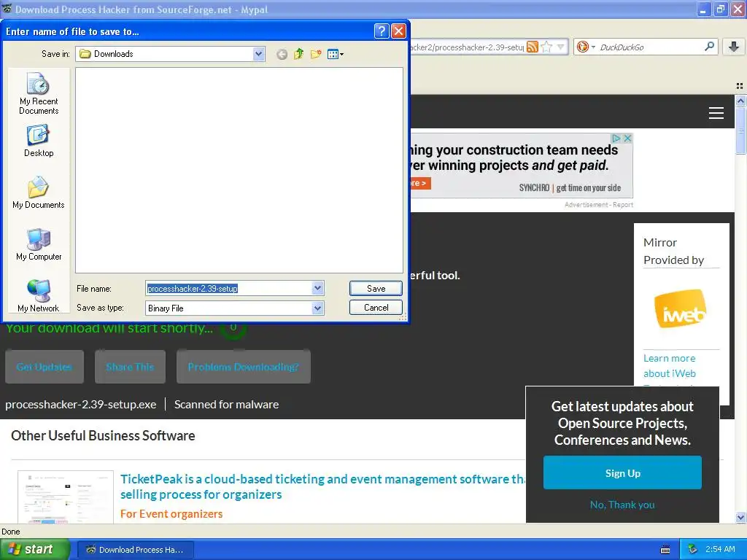Image resolution: width=747 pixels, height=560 pixels.
Task: Click the RSS feed icon in address bar
Action: 533,47
